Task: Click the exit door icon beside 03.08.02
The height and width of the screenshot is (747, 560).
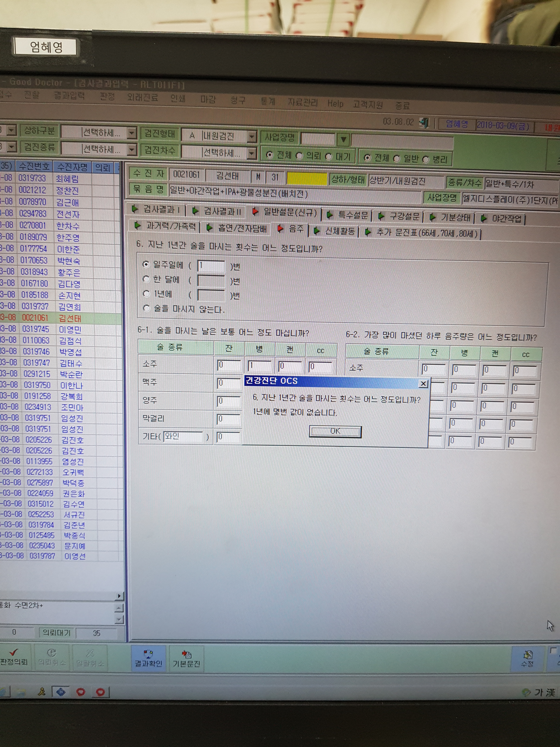Action: 424,123
